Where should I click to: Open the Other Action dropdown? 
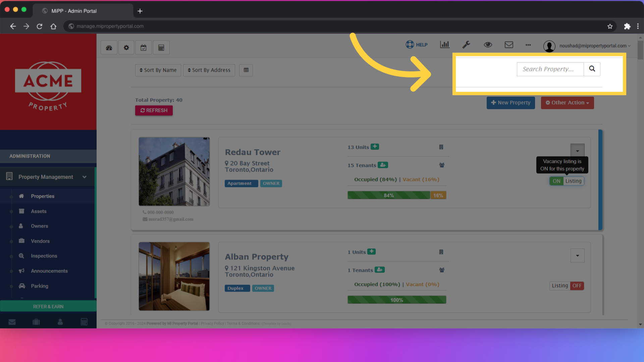click(567, 103)
